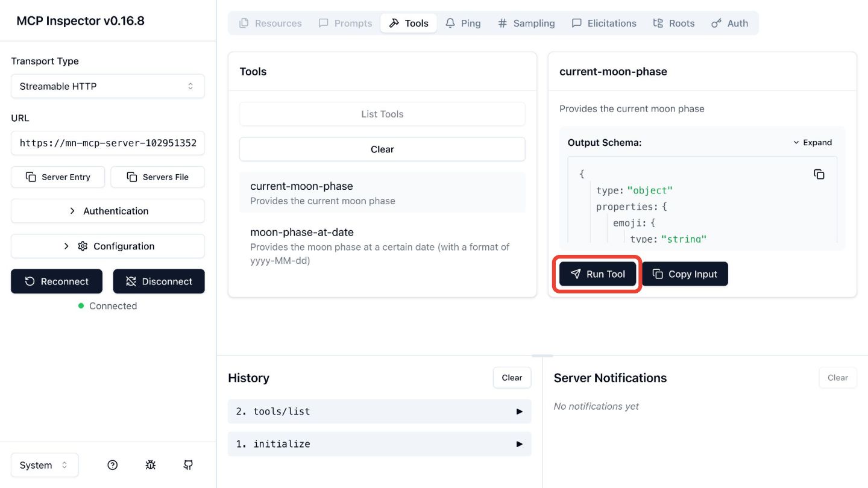
Task: Click the server URL input field
Action: [108, 143]
